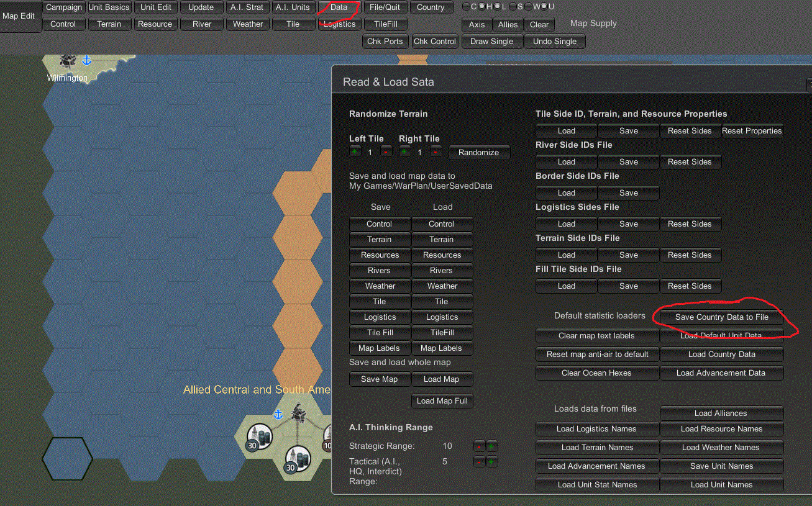
Task: Click the Clear Ocean Hexes button
Action: [x=597, y=373]
